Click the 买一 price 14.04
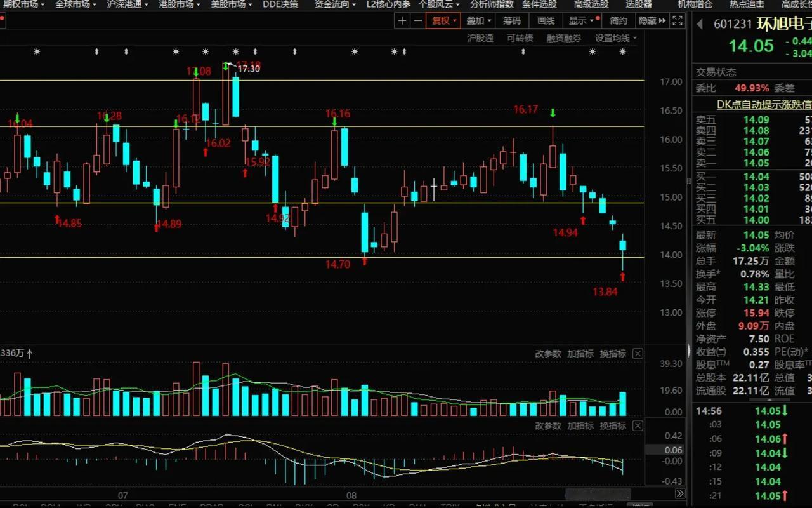The height and width of the screenshot is (508, 812). click(x=756, y=177)
